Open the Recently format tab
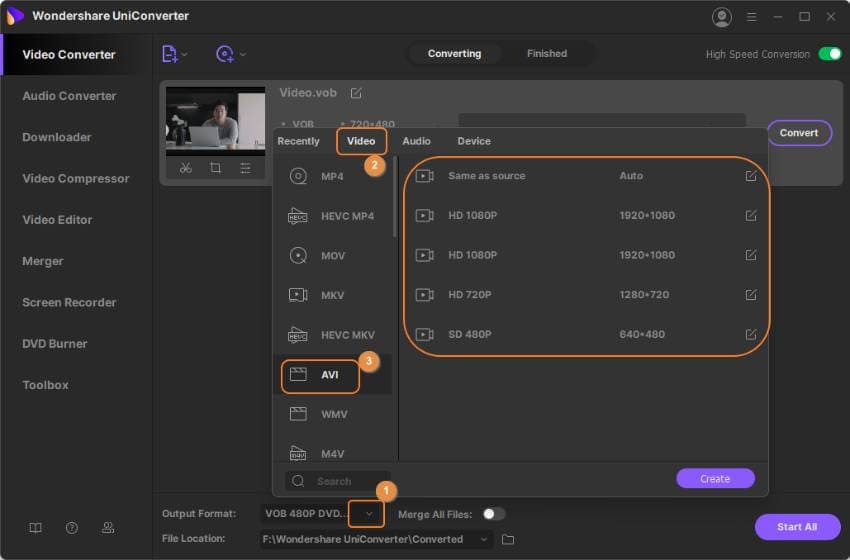850x560 pixels. (298, 141)
